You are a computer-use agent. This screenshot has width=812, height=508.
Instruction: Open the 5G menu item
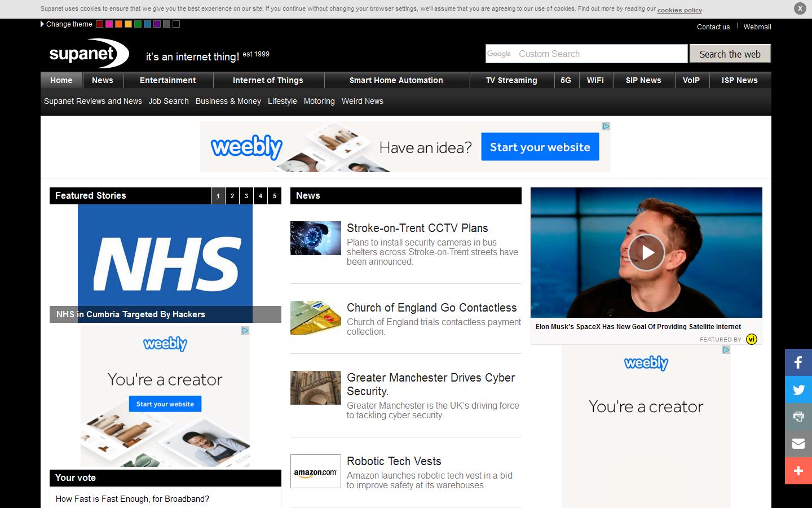pos(566,80)
